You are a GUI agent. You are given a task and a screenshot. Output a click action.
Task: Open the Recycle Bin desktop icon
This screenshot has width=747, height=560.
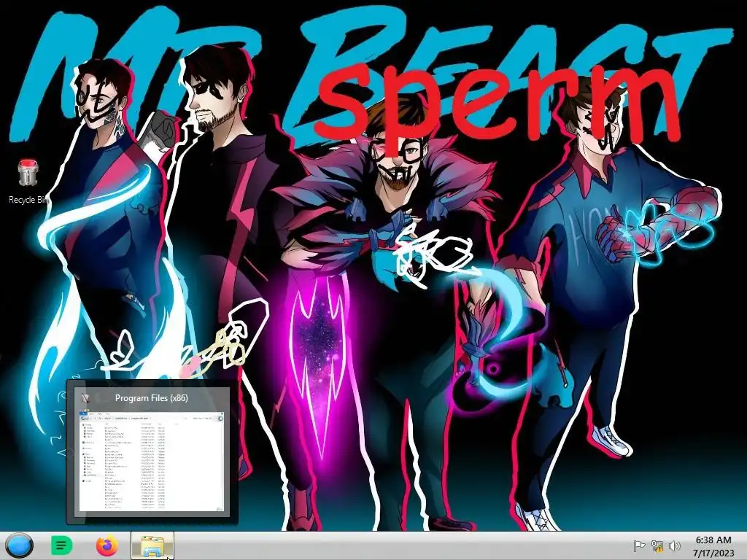[x=28, y=182]
